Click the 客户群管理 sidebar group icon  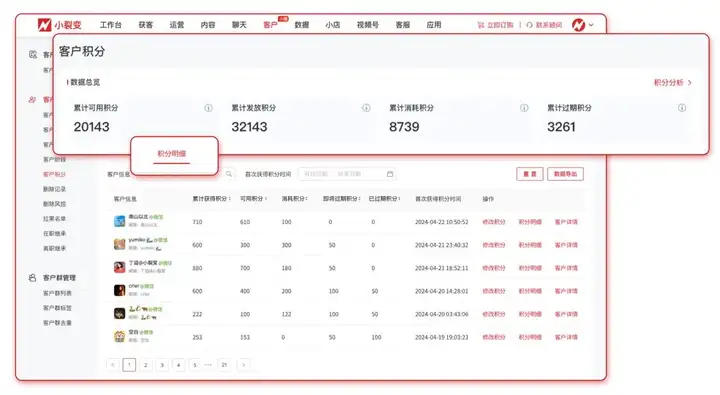[x=32, y=278]
